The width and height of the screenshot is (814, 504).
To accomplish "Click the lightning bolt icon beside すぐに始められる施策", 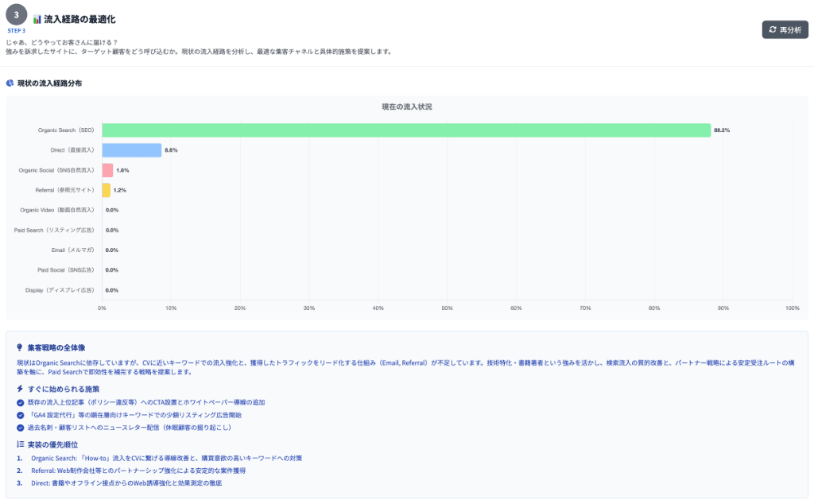I will tap(20, 388).
